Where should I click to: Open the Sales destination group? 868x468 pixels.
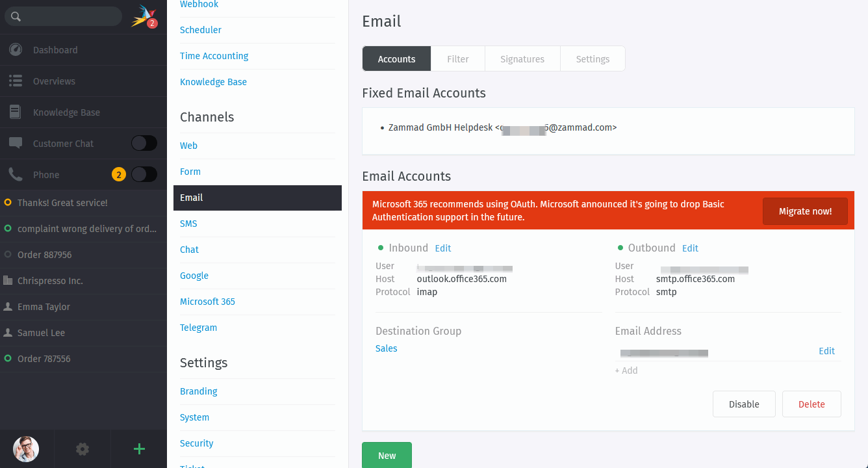click(x=386, y=348)
